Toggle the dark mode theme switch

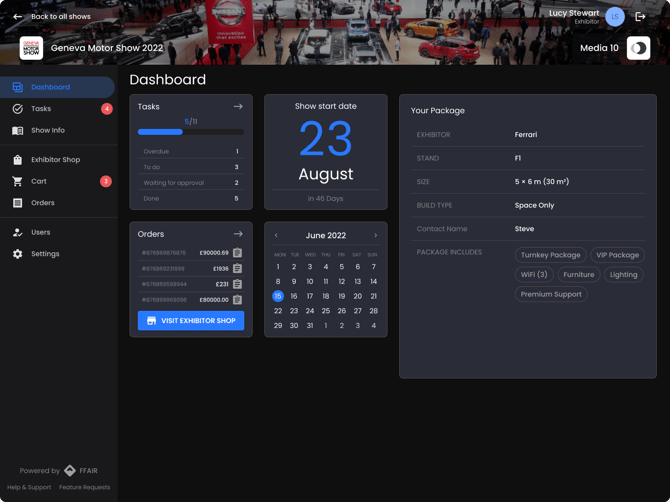pyautogui.click(x=638, y=48)
